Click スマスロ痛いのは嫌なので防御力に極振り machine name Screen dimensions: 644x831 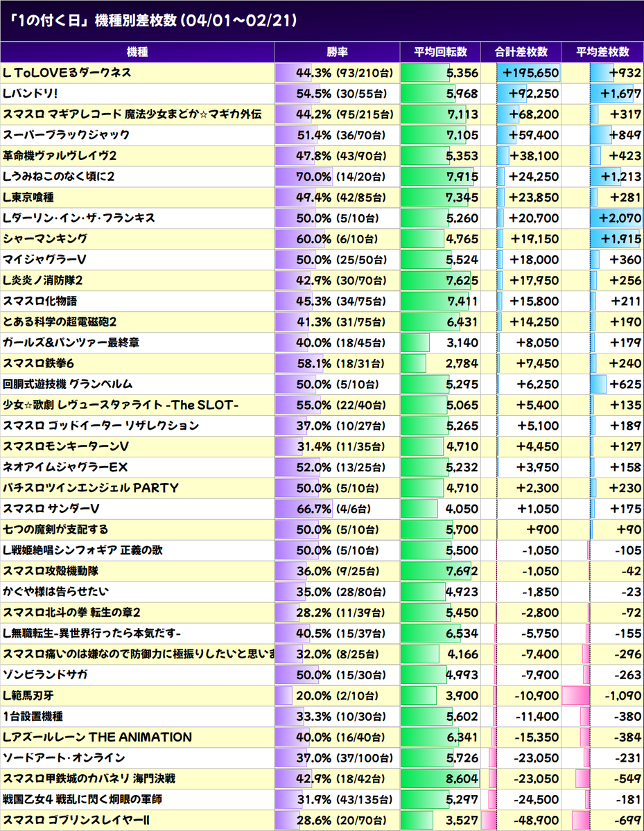[x=138, y=654]
